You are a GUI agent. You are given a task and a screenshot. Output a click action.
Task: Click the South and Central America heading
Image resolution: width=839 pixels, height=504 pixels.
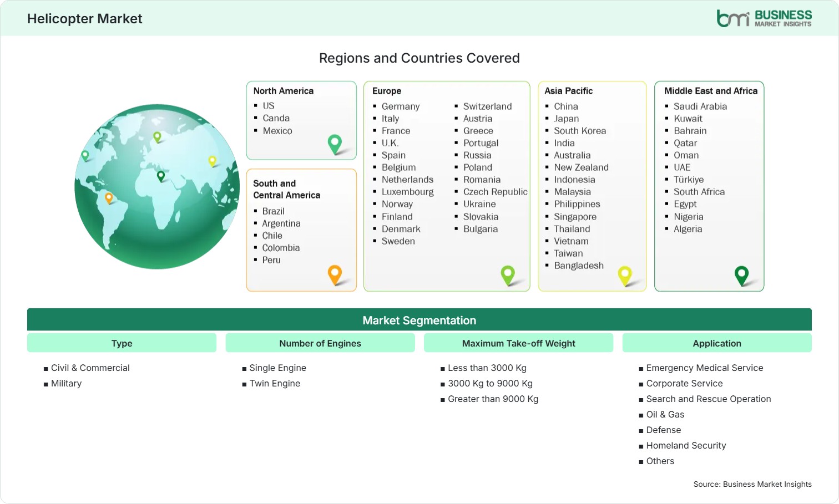point(287,189)
